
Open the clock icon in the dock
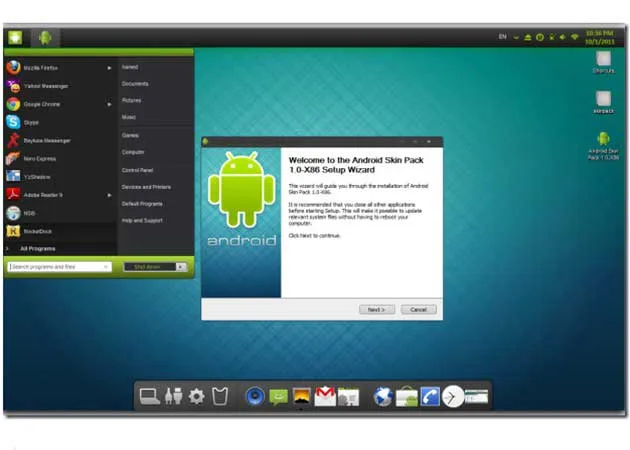453,397
